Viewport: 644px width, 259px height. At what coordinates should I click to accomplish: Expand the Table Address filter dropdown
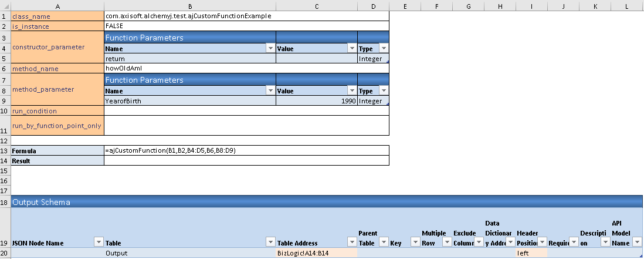coord(351,243)
